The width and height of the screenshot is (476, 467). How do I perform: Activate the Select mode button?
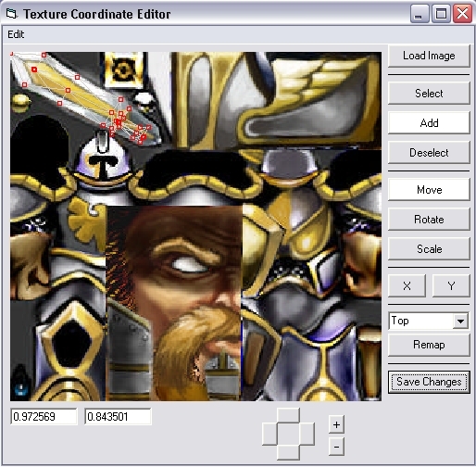(x=429, y=93)
